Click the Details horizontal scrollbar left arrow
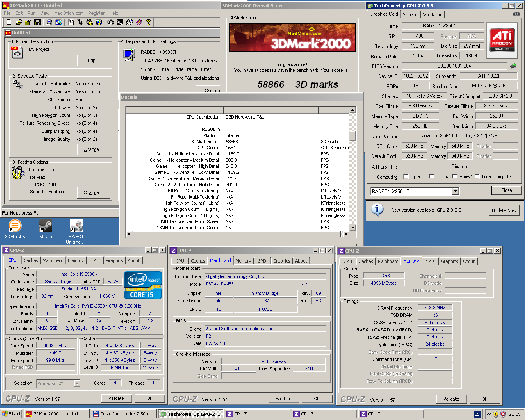The width and height of the screenshot is (525, 420). 129,234
